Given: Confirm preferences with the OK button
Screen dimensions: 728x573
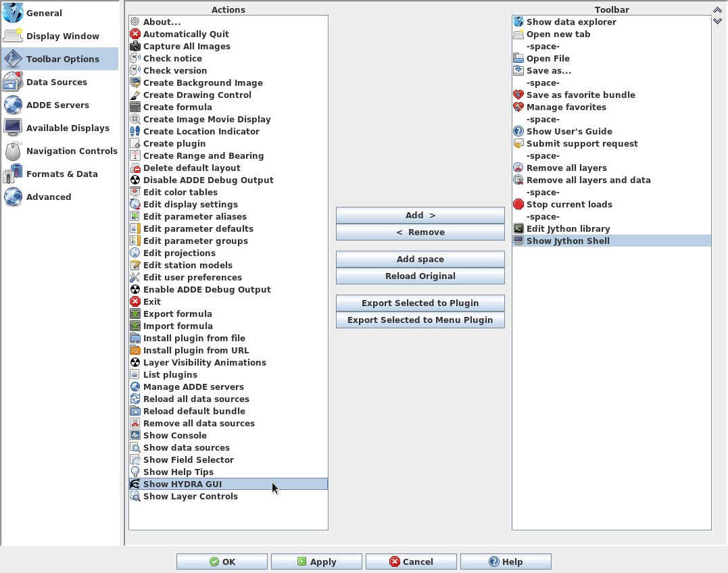Looking at the screenshot, I should pyautogui.click(x=222, y=562).
